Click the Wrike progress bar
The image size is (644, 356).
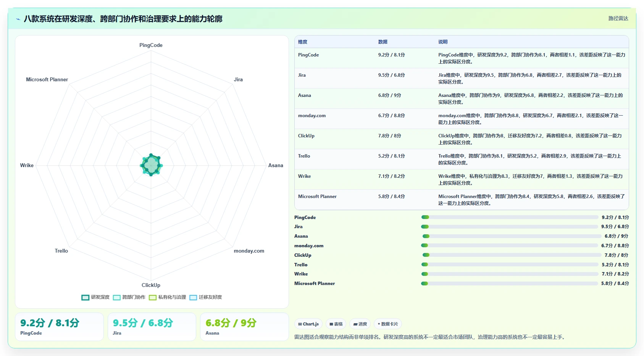click(x=510, y=274)
